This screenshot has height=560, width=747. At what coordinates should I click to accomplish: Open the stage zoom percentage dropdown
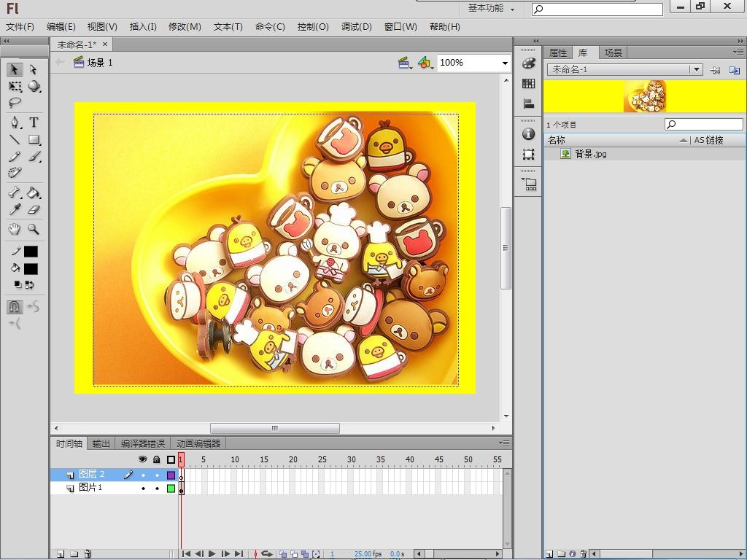click(504, 63)
